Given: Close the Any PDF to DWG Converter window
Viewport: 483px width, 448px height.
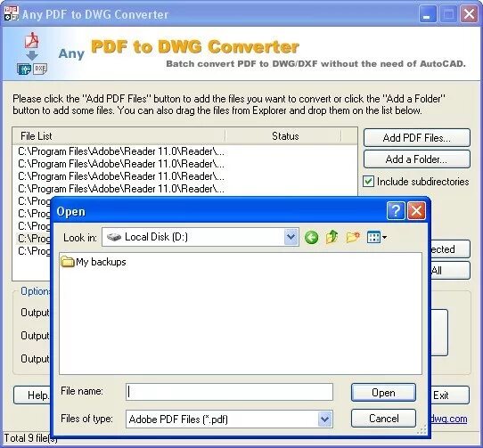Looking at the screenshot, I should [469, 14].
